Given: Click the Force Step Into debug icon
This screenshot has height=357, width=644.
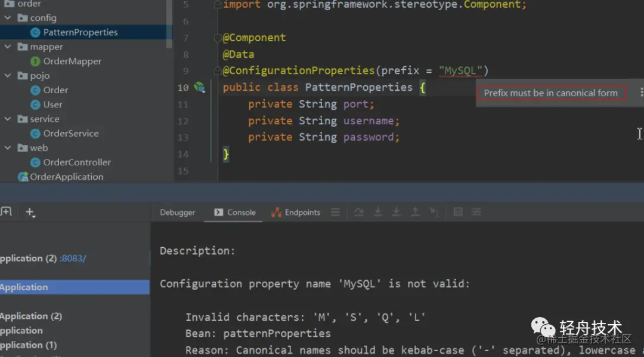Looking at the screenshot, I should 397,212.
